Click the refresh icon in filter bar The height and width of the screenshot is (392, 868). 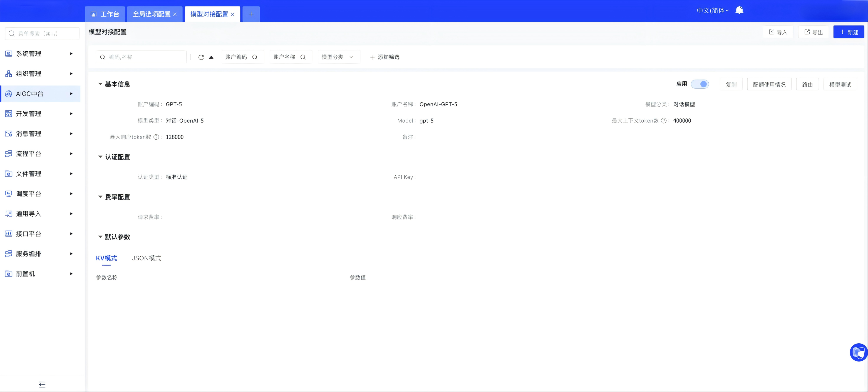(x=201, y=57)
